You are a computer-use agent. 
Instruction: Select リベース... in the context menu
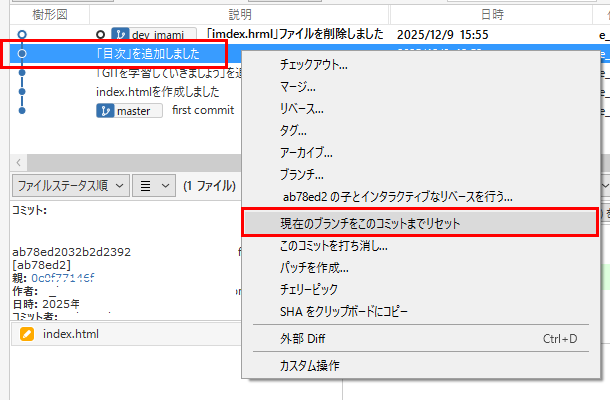[x=302, y=109]
